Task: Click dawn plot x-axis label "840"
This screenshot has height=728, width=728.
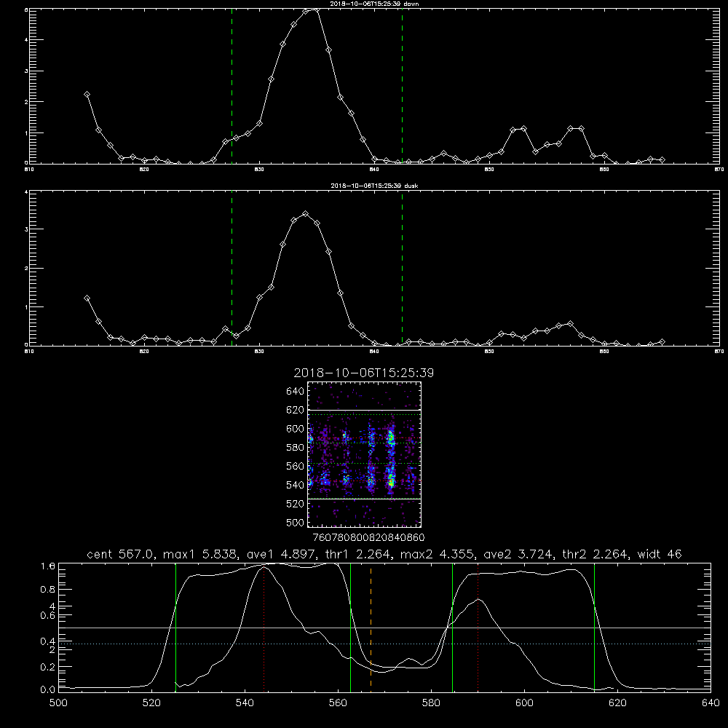Action: (374, 169)
